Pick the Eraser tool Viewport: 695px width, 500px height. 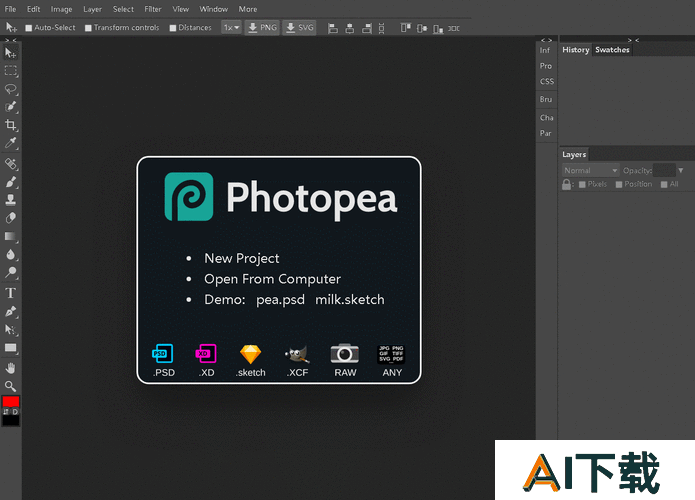10,218
